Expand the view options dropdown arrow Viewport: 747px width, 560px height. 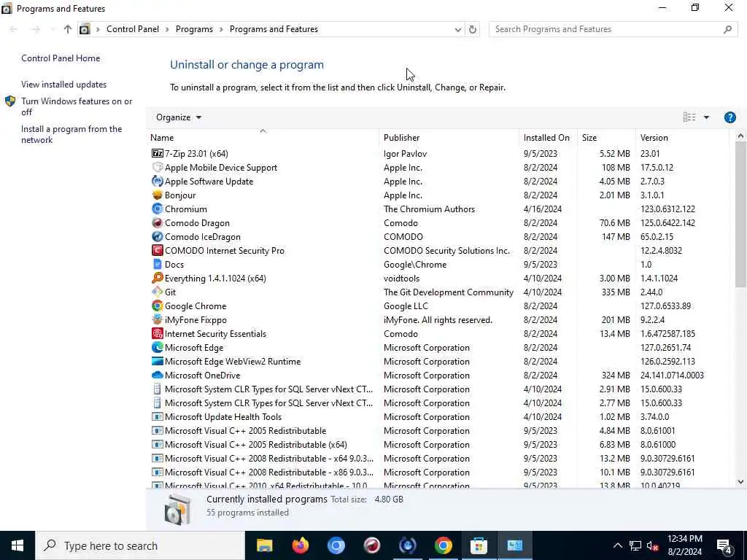click(706, 117)
